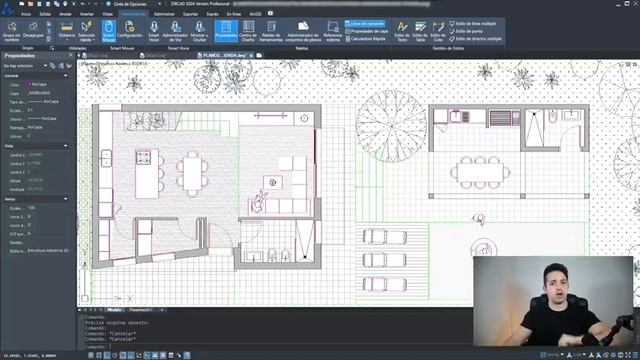Switch to the Presentación1 layout tab
Screen dimensions: 640x360
[x=141, y=310]
